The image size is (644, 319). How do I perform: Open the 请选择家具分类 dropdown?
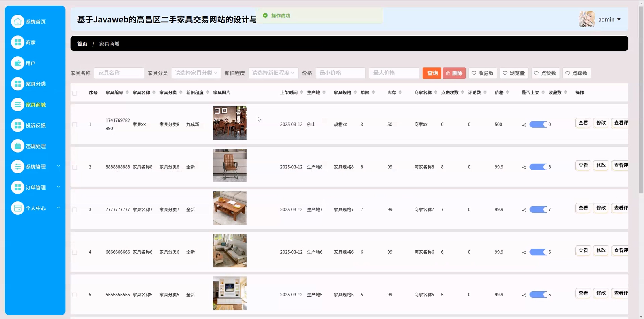pos(196,73)
